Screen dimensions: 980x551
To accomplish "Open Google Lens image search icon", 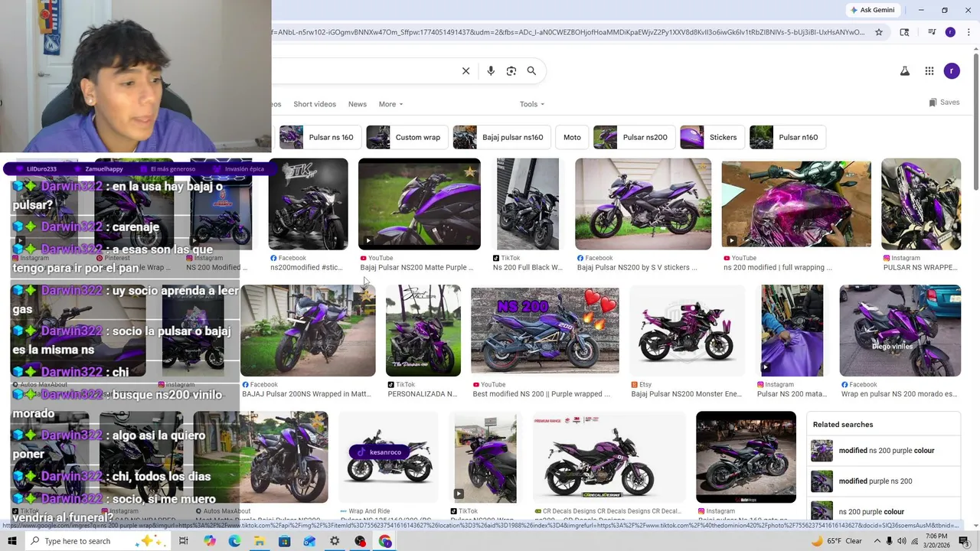I will click(x=511, y=71).
